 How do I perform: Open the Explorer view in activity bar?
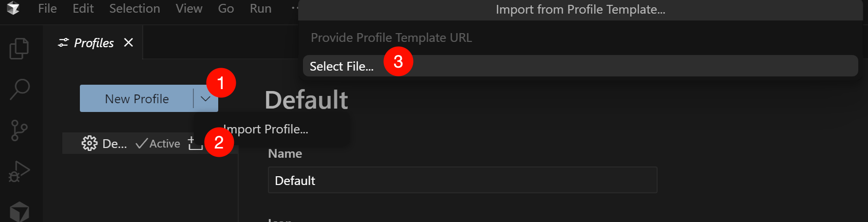(19, 48)
